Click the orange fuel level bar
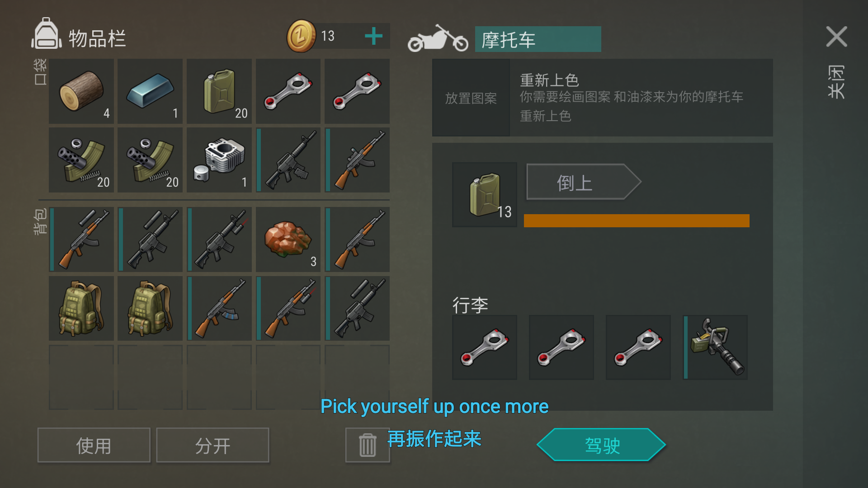Image resolution: width=868 pixels, height=488 pixels. click(x=637, y=221)
